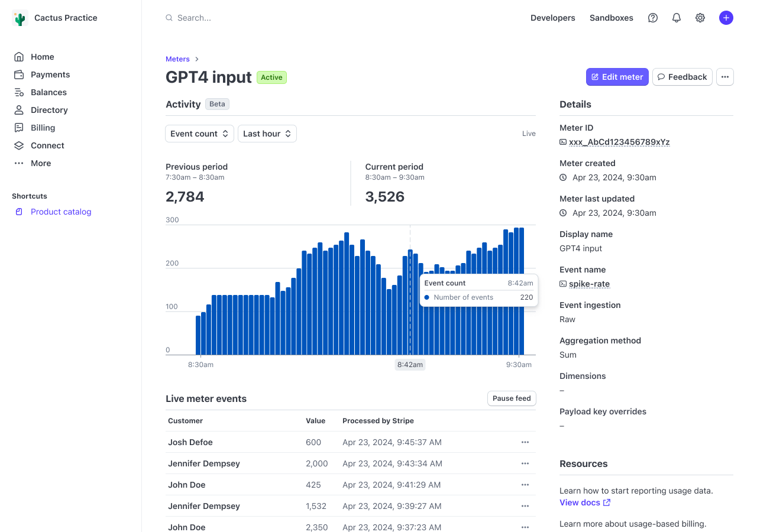Open the settings gear

[700, 18]
